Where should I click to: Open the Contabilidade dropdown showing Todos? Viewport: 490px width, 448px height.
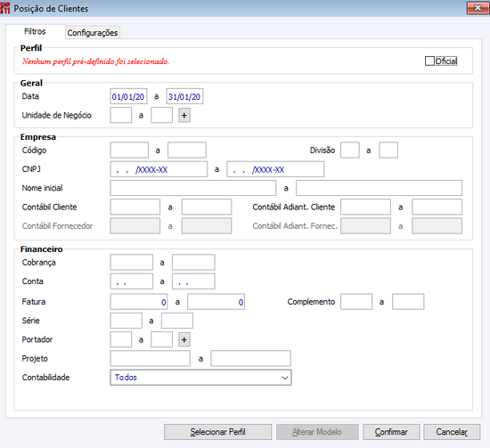tap(200, 378)
